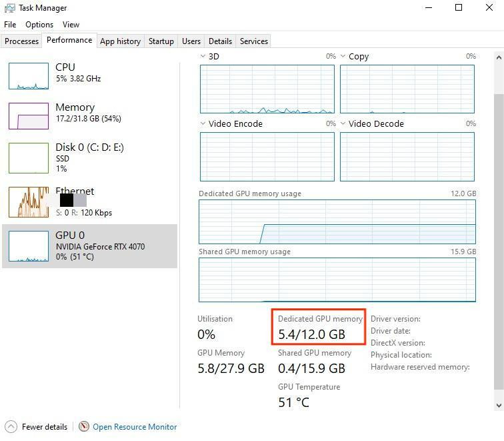Select the Memory usage graph thumbnail

pos(29,116)
